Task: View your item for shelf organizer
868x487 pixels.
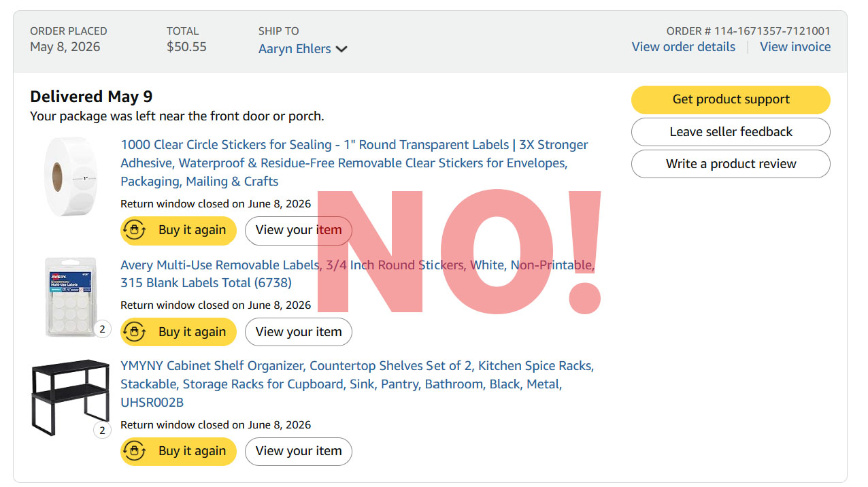Action: point(299,451)
